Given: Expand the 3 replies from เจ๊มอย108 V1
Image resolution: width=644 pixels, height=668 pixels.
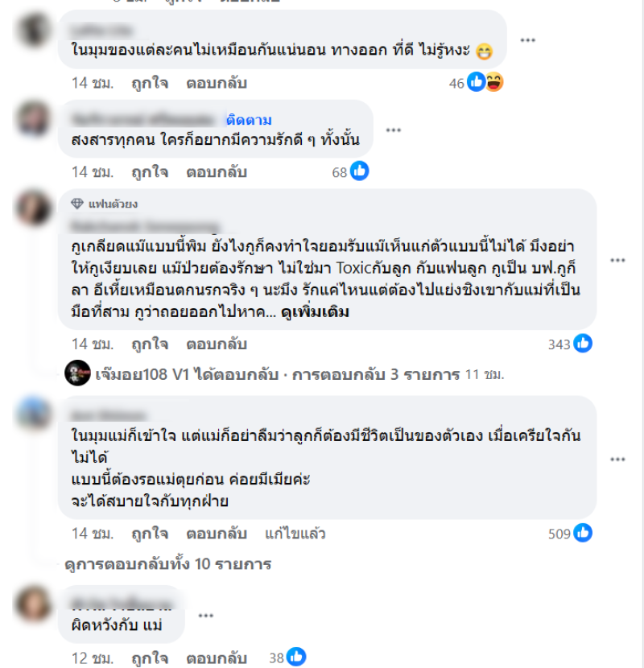Looking at the screenshot, I should pyautogui.click(x=285, y=374).
